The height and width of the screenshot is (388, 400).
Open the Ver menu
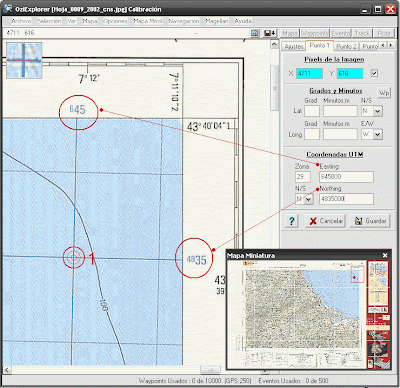[x=72, y=21]
